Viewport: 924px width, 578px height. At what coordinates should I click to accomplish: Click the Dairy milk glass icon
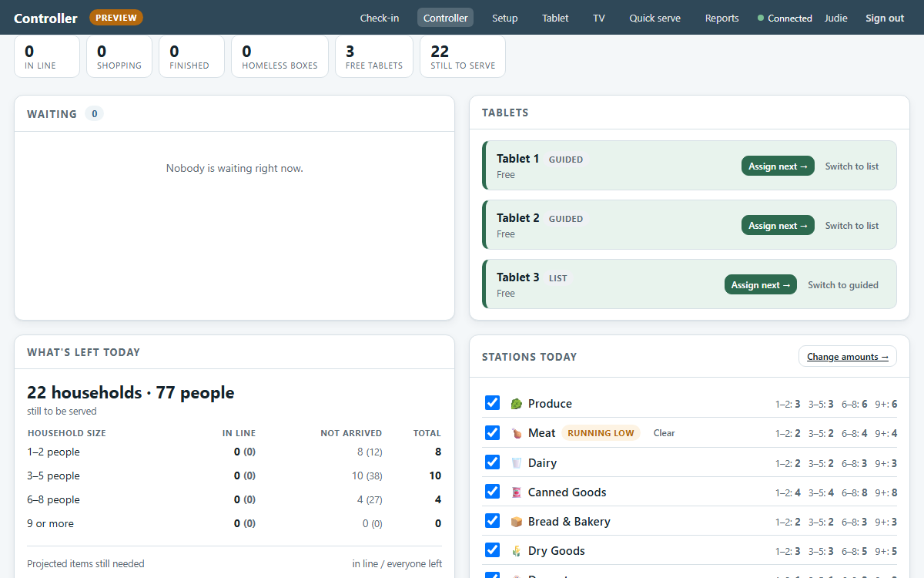point(516,463)
